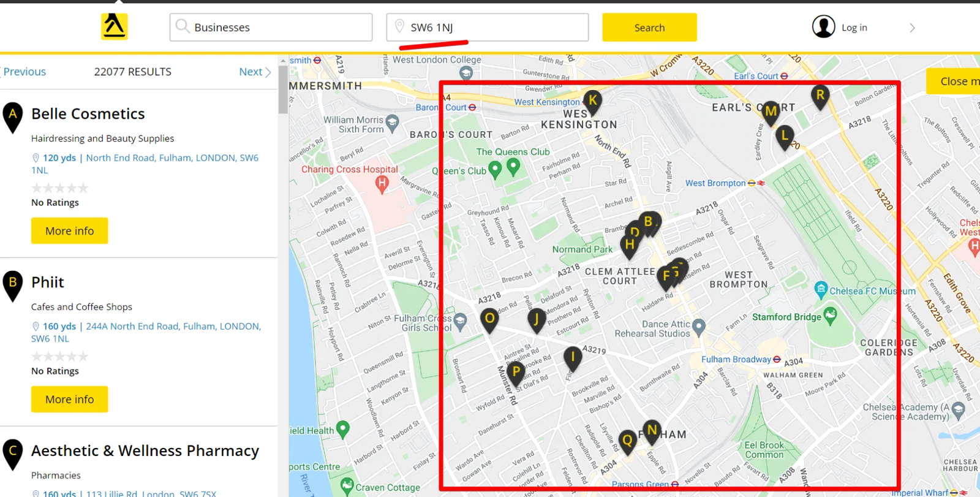Click the Cafes and Coffee Shops category text
The image size is (980, 497).
[x=81, y=307]
